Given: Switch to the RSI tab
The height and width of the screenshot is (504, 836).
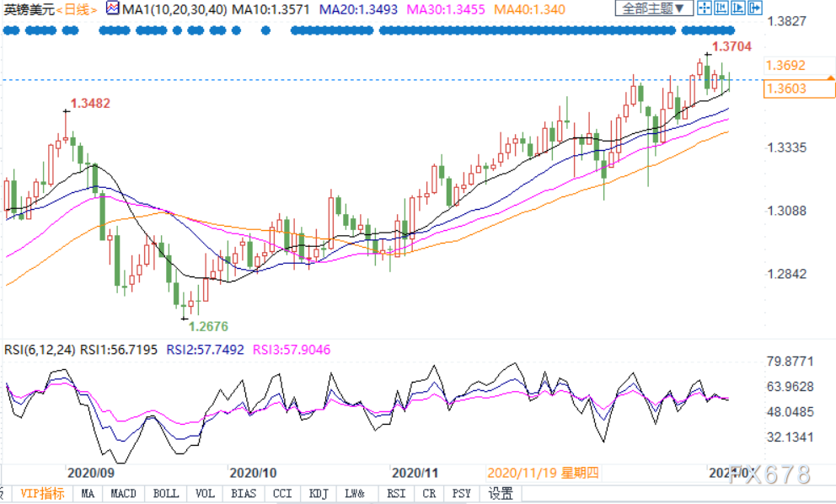Looking at the screenshot, I should [395, 494].
